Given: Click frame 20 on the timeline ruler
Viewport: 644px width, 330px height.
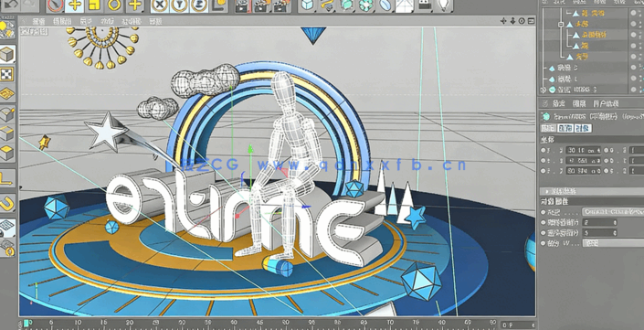Looking at the screenshot, I should click(131, 323).
